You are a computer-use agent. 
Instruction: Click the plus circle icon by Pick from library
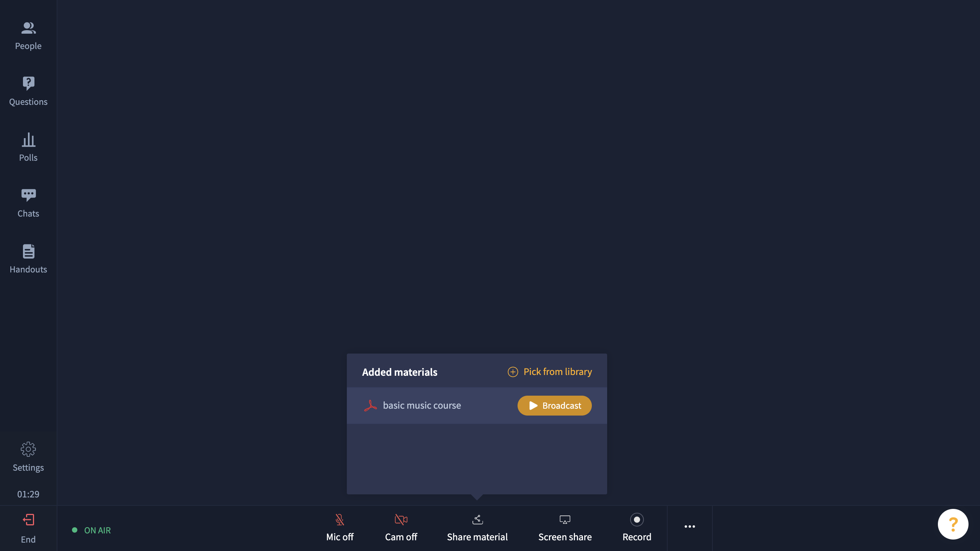coord(513,372)
